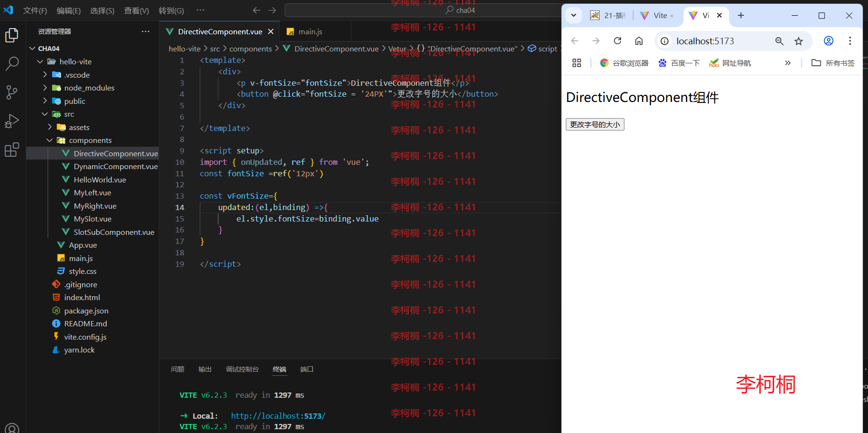Open the 查看(V) menu

(x=136, y=10)
